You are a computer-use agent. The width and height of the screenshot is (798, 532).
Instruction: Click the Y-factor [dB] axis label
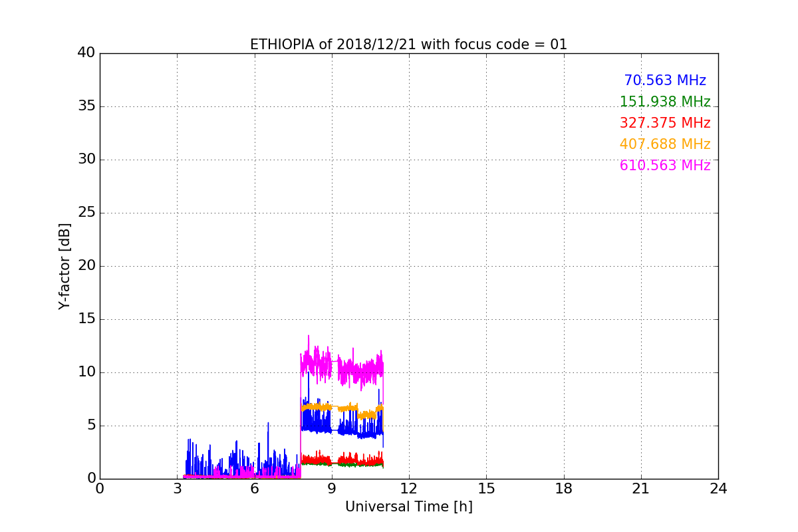point(65,266)
